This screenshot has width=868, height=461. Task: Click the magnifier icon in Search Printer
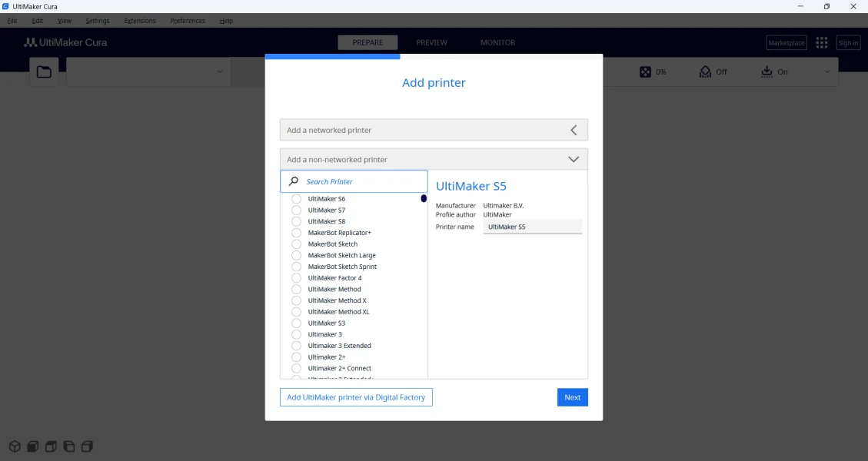click(293, 182)
